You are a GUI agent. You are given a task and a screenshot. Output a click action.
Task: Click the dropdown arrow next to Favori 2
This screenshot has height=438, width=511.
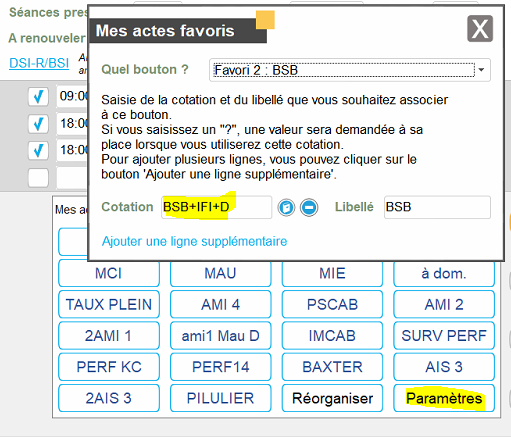[x=481, y=70]
